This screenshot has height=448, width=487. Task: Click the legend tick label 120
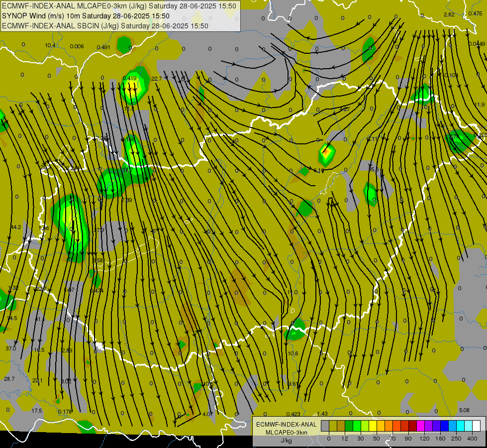424,439
